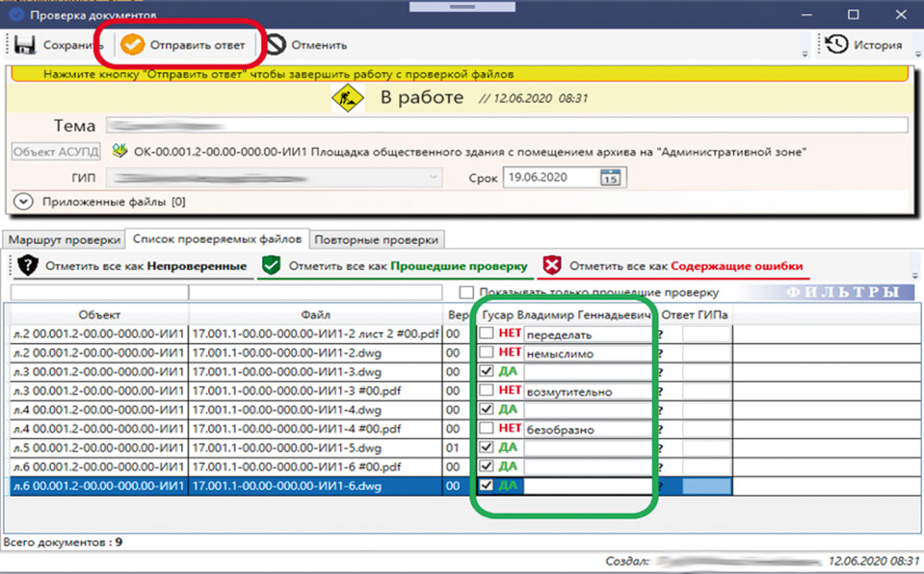Click the orange checkmark Send reply icon
The height and width of the screenshot is (574, 924).
coord(133,44)
